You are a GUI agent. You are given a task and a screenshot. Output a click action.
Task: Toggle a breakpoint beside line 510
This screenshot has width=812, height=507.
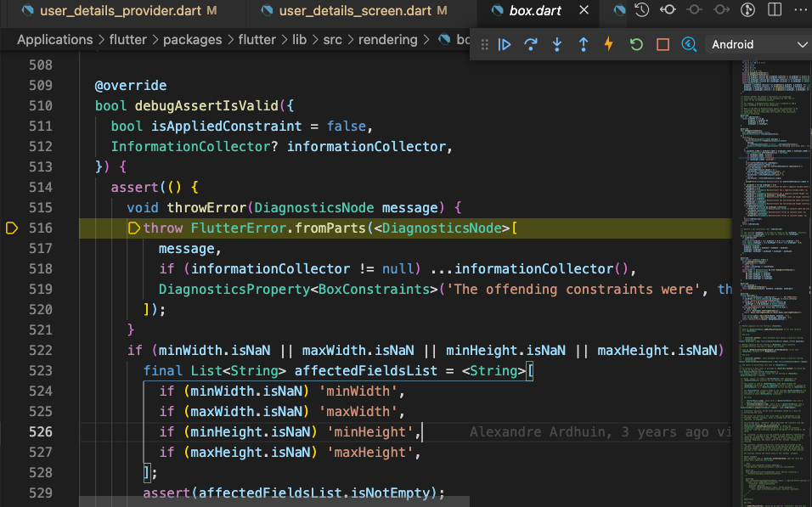coord(12,105)
